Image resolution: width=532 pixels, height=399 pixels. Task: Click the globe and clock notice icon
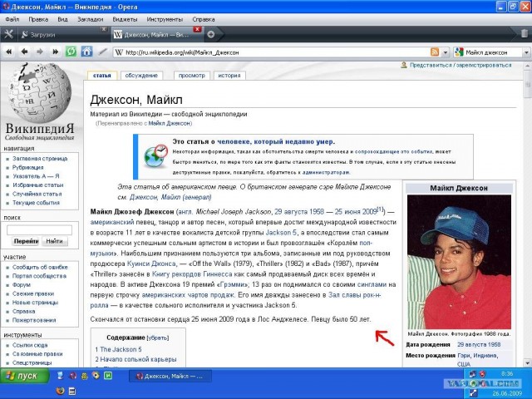[155, 155]
